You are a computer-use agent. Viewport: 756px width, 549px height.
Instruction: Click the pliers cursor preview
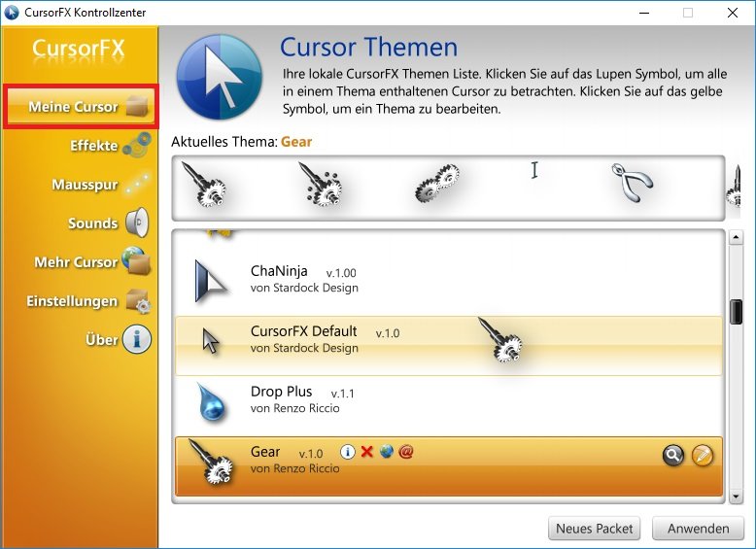click(632, 183)
